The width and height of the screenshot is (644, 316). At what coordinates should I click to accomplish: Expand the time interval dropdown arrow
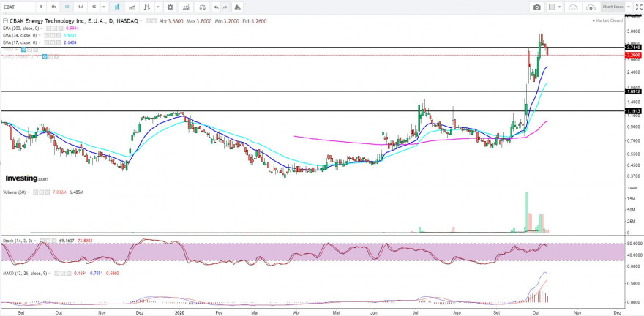point(104,7)
